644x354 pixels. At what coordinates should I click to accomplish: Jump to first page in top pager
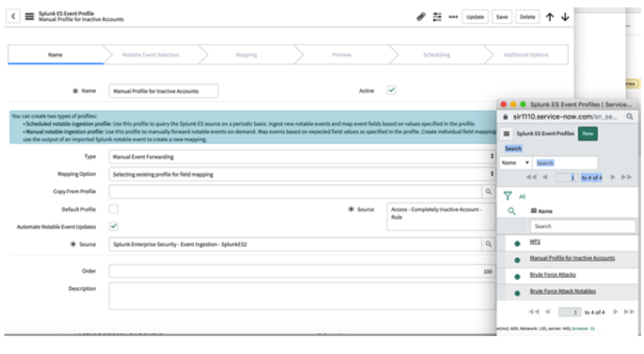pos(532,177)
